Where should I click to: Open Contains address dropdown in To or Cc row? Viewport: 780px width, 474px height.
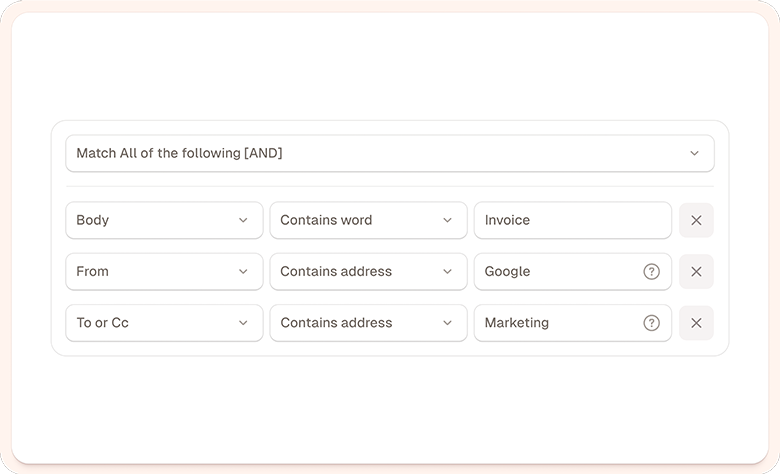tap(360, 323)
